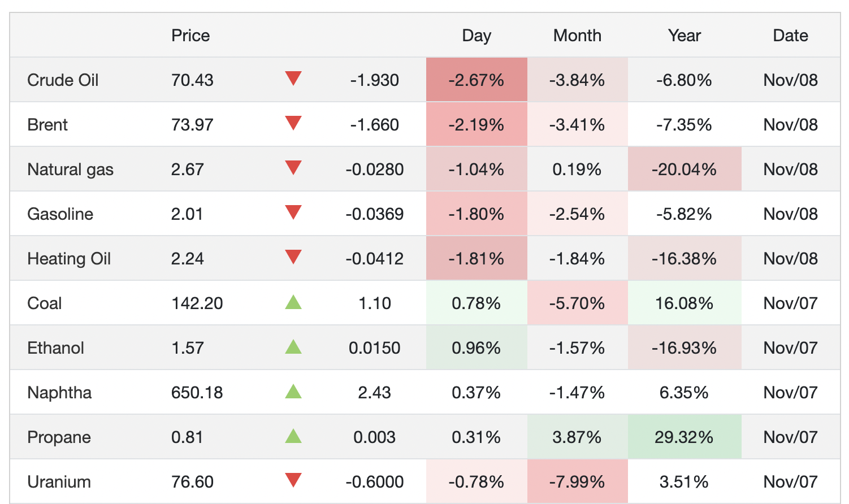
Task: Open the Heating Oil commodity link
Action: [69, 259]
